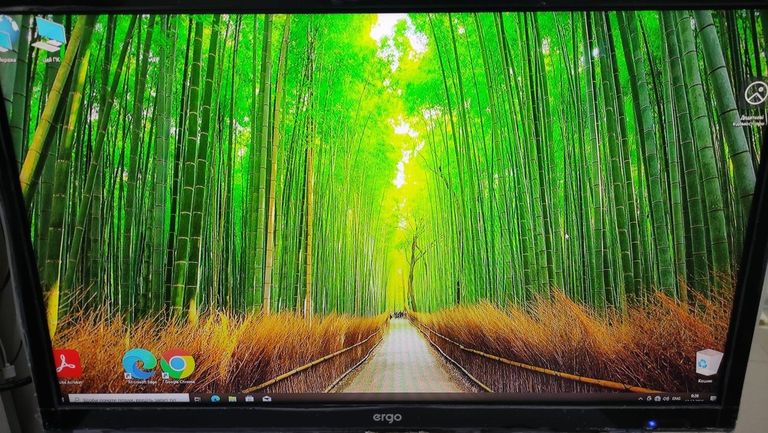Viewport: 768px width, 433px height.
Task: Select the round shortcut icon at the top-right
Action: pyautogui.click(x=755, y=96)
